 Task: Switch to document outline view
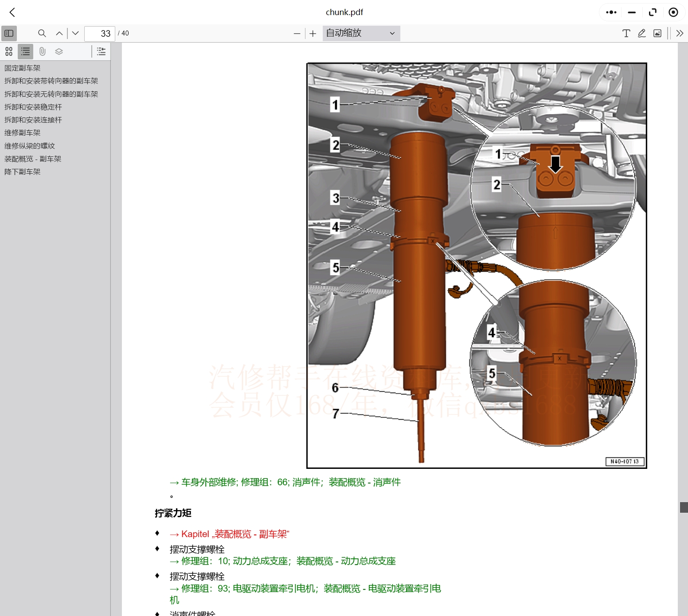(26, 51)
